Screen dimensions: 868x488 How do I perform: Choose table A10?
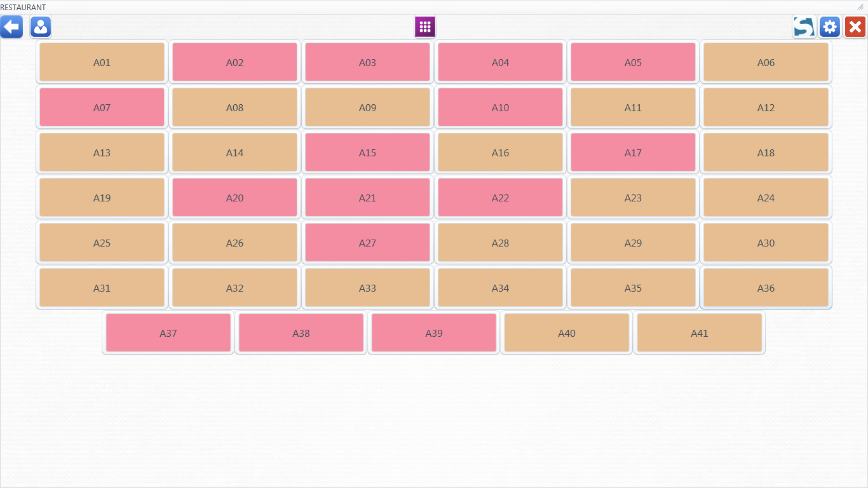pyautogui.click(x=500, y=107)
